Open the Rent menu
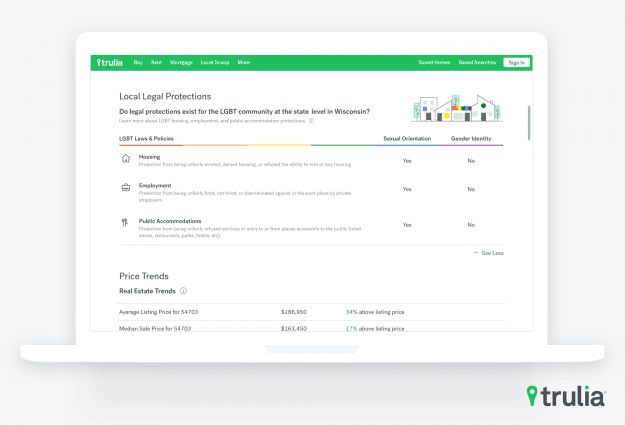The width and height of the screenshot is (625, 425). (156, 62)
